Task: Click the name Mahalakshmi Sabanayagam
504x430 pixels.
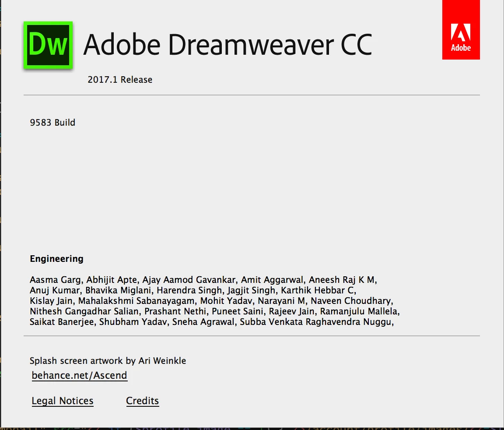Action: [x=136, y=301]
